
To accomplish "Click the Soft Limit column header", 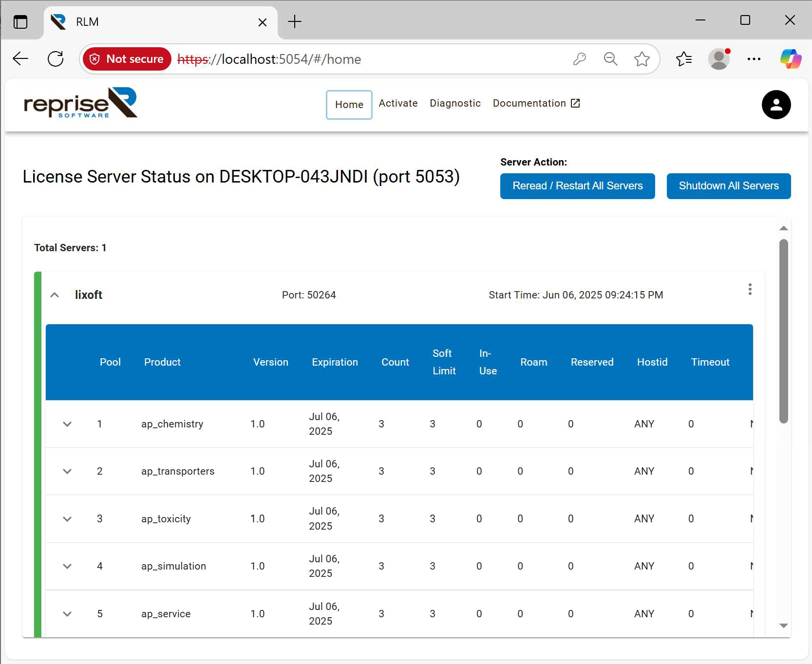I will 444,362.
